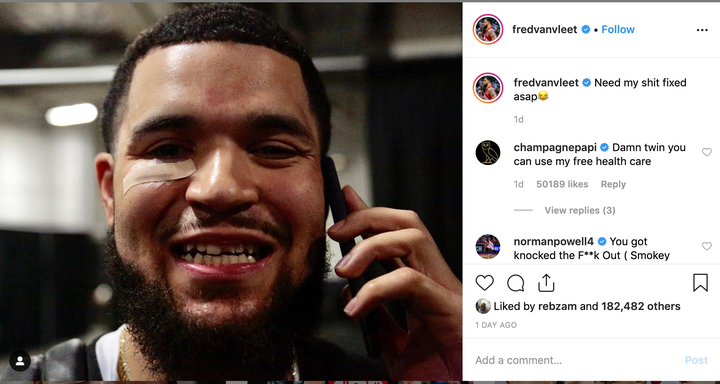This screenshot has width=720, height=384.
Task: Click into the Add a comment field
Action: point(576,360)
